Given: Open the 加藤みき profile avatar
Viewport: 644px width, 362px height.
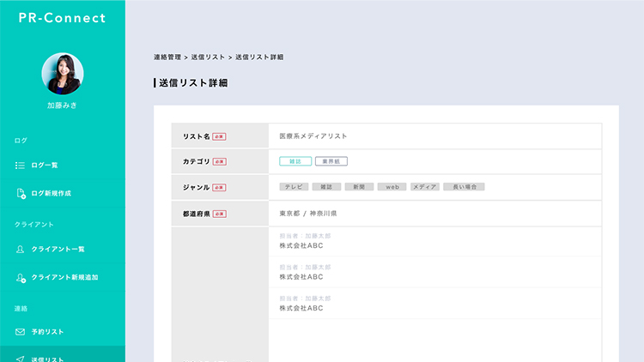Looking at the screenshot, I should [x=63, y=74].
